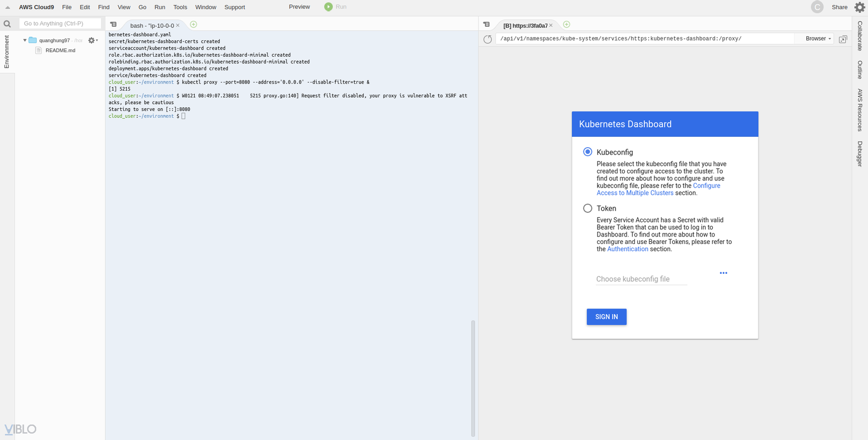Open the Tools menu
868x440 pixels.
coord(180,7)
